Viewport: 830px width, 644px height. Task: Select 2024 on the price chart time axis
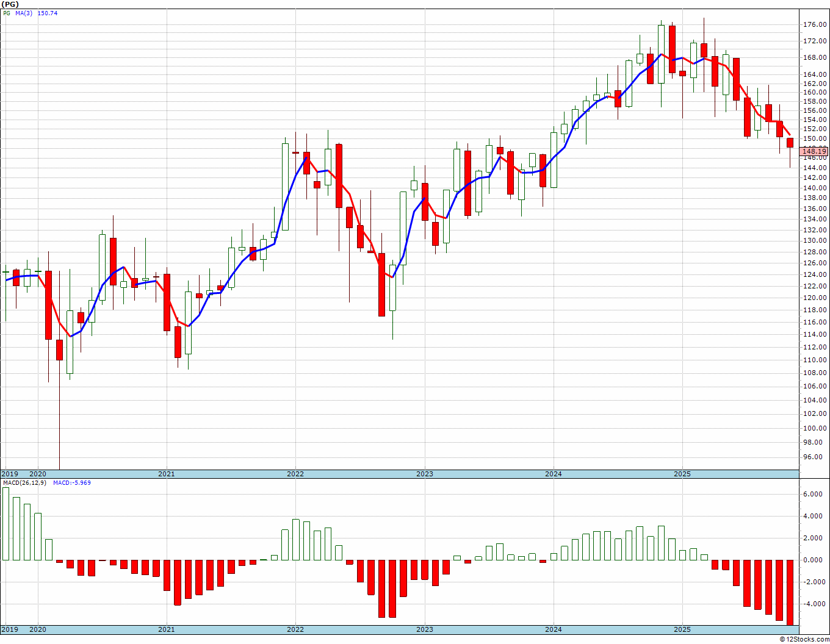pyautogui.click(x=554, y=474)
